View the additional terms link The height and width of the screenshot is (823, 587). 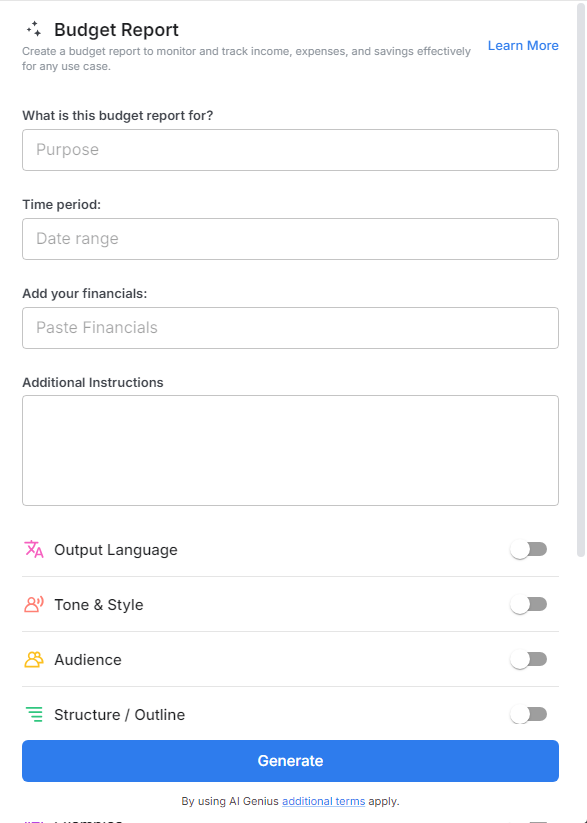click(323, 801)
